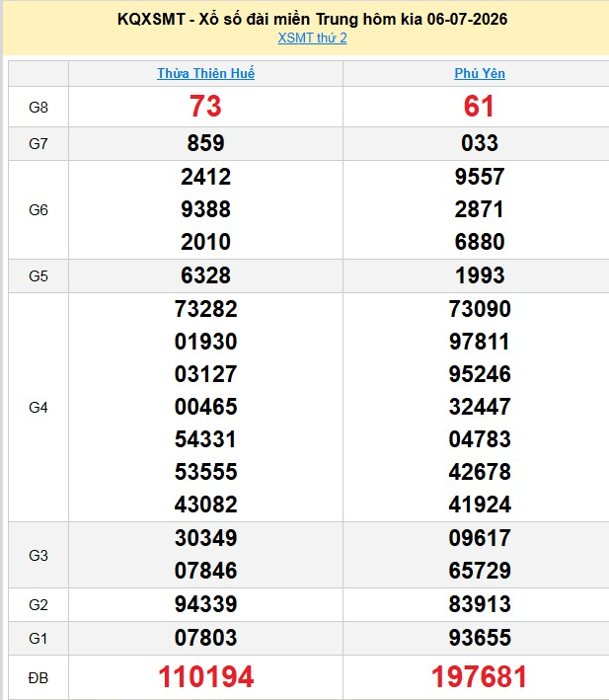609x700 pixels.
Task: Click G1 result 07803
Action: pos(205,638)
